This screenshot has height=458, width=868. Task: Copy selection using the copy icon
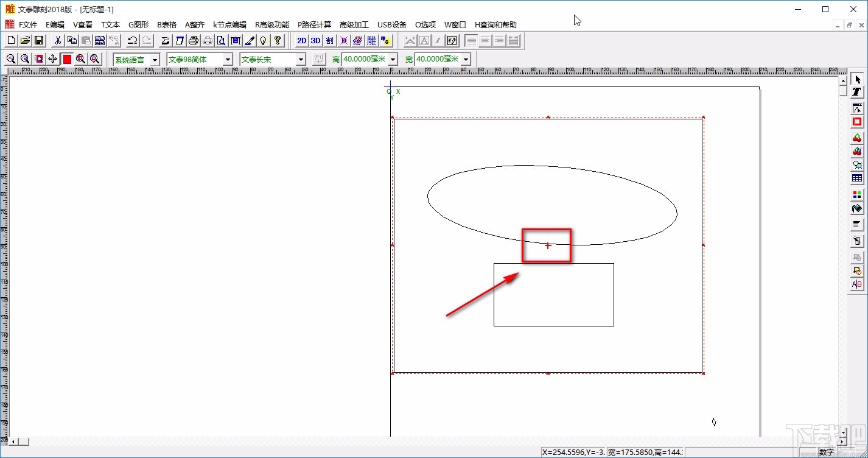pos(72,41)
